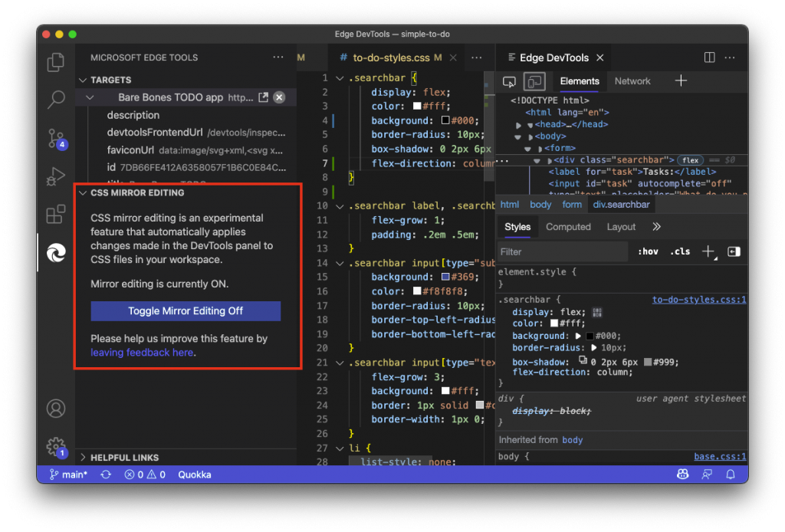Open Source Control view with badge 4
This screenshot has width=785, height=532.
[55, 139]
